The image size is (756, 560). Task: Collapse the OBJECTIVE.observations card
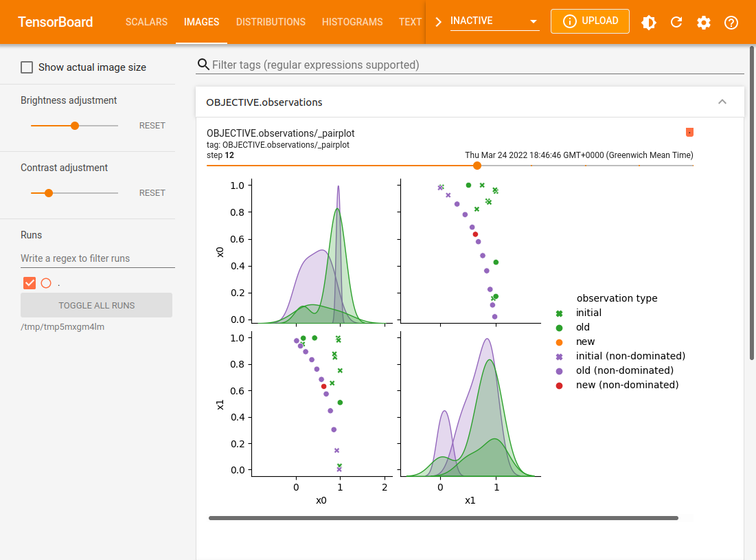point(722,101)
